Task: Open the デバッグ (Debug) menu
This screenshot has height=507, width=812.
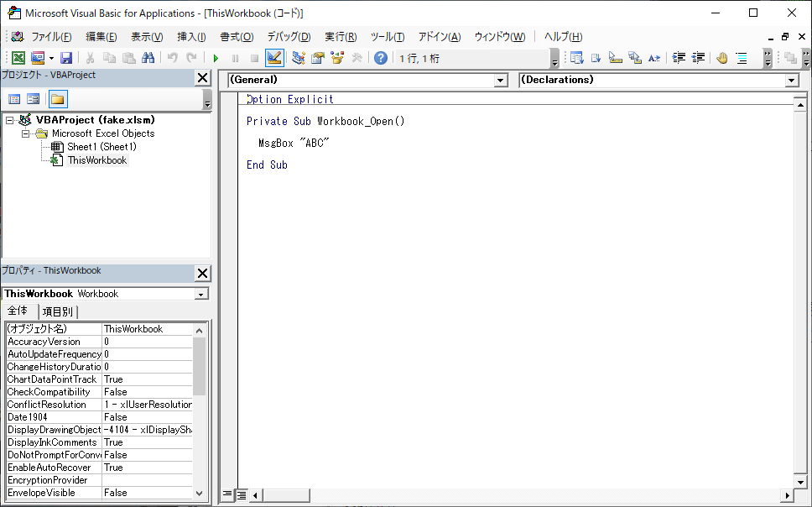Action: pos(289,37)
